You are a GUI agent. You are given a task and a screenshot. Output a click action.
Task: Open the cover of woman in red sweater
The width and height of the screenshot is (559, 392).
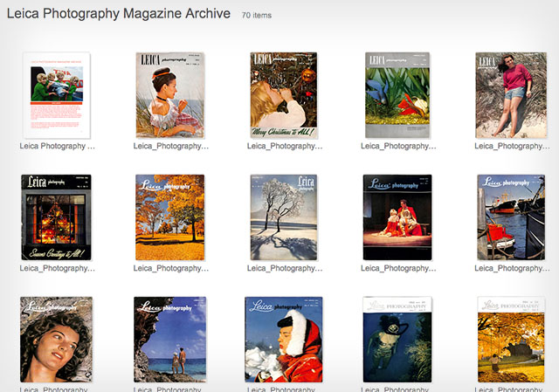tap(511, 95)
